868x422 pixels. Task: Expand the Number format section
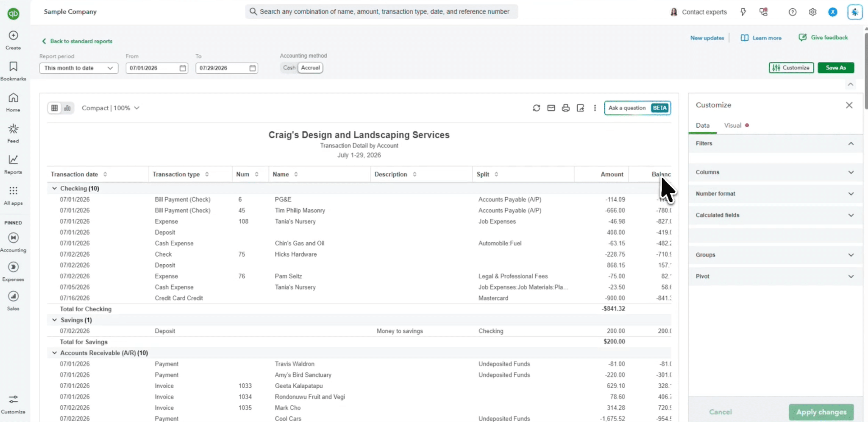[775, 194]
